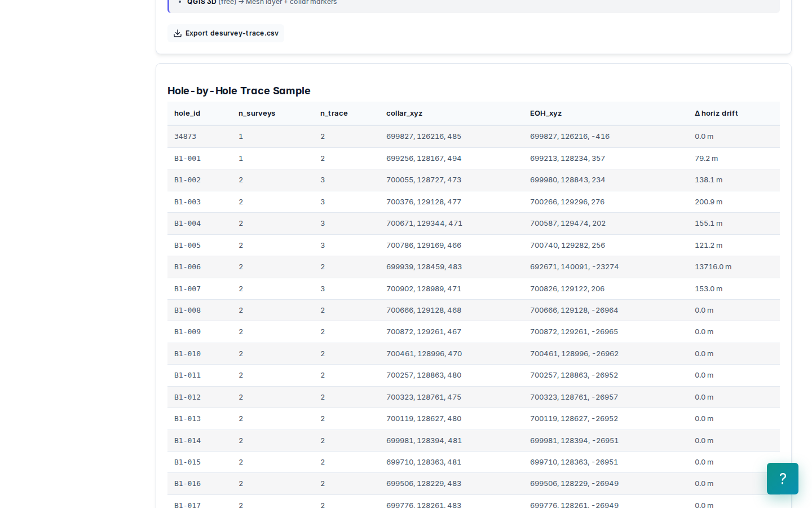This screenshot has width=812, height=508.
Task: Click EOH value 700461, 128996, -26962
Action: (x=574, y=354)
